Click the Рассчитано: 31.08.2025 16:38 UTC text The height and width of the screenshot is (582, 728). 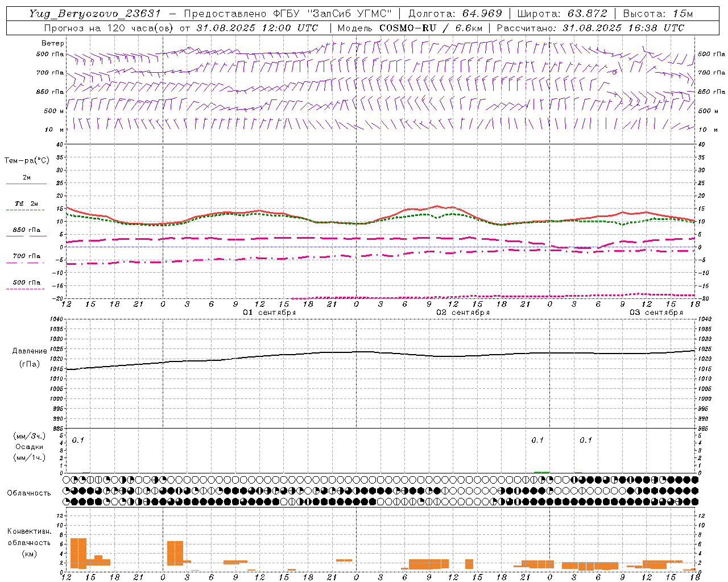point(590,28)
